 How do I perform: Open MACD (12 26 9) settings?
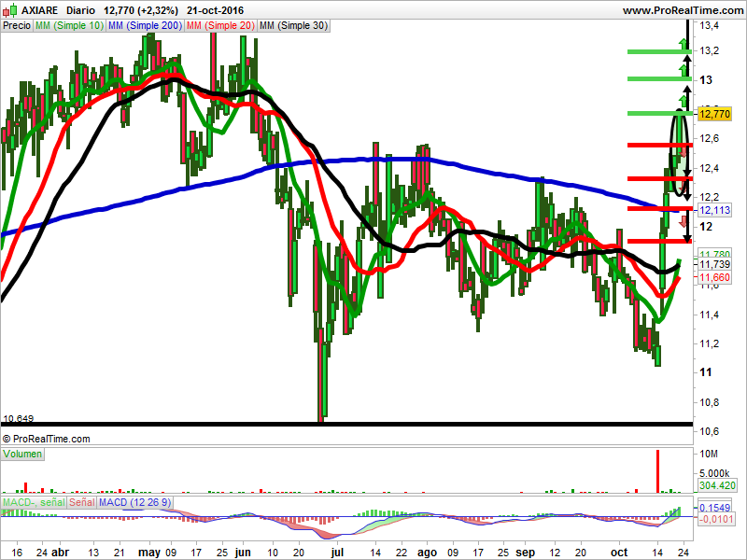tap(134, 502)
